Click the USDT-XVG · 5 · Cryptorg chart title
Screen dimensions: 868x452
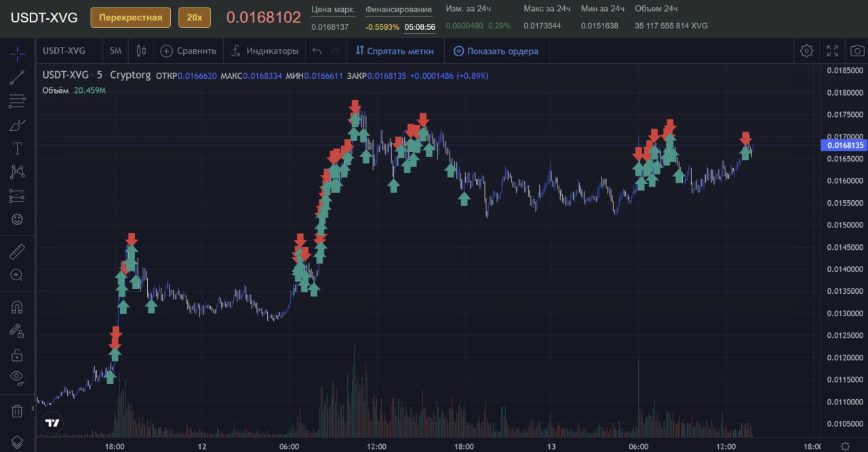(x=96, y=75)
